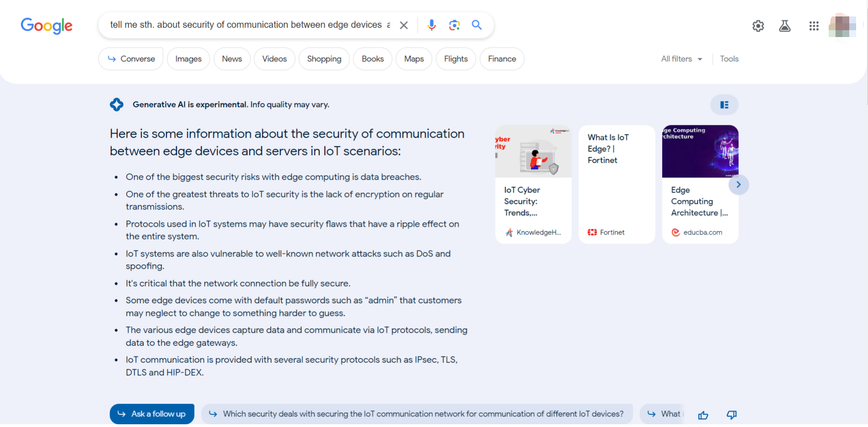Open IoT Cyber Security Trends card
The image size is (868, 427).
(x=534, y=184)
